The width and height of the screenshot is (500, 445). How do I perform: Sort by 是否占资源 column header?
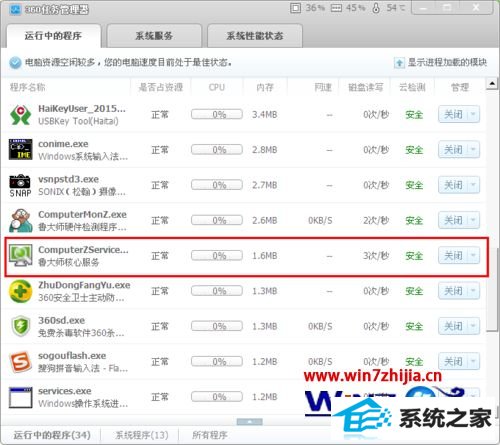161,87
